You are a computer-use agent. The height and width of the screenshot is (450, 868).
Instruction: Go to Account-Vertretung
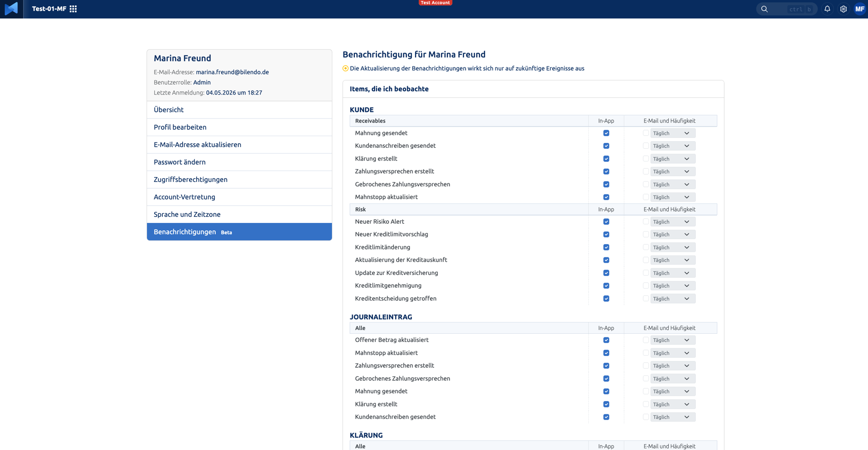[x=239, y=197]
